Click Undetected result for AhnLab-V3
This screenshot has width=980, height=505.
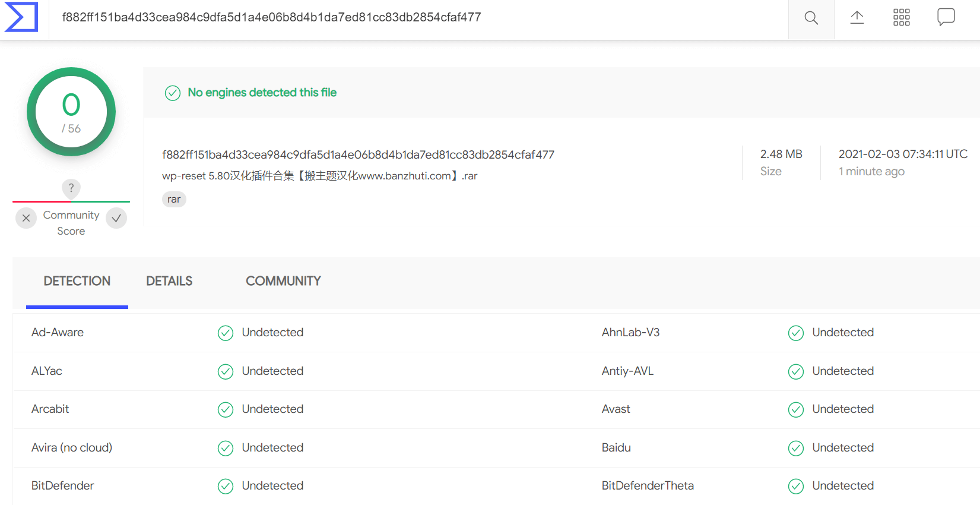843,332
